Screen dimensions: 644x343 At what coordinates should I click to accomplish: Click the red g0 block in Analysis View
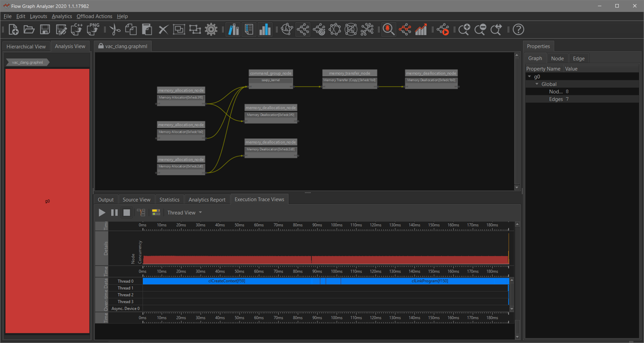(x=47, y=201)
